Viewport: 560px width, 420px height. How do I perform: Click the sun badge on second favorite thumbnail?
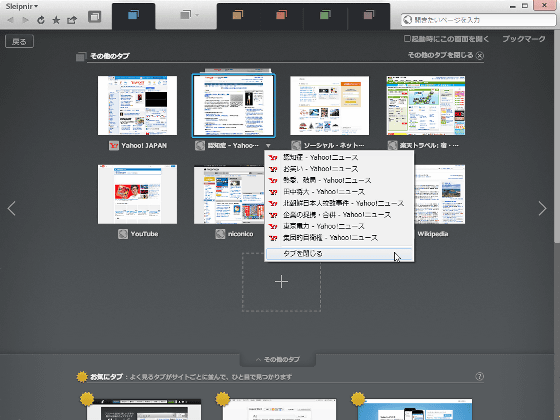[222, 399]
